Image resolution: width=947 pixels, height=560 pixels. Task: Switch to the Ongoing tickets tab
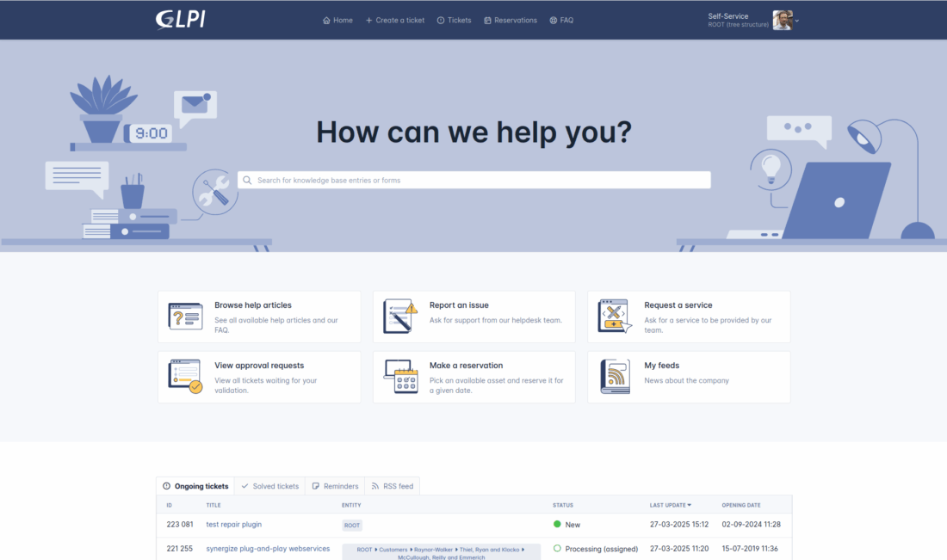[195, 486]
